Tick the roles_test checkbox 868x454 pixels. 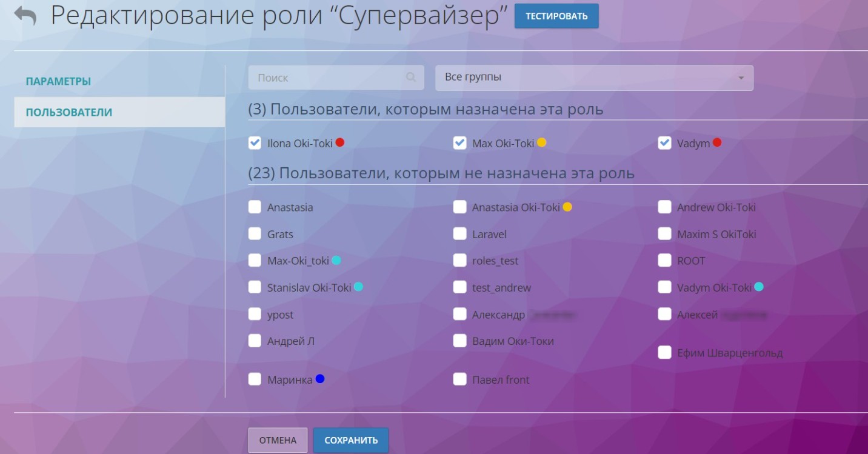click(459, 261)
